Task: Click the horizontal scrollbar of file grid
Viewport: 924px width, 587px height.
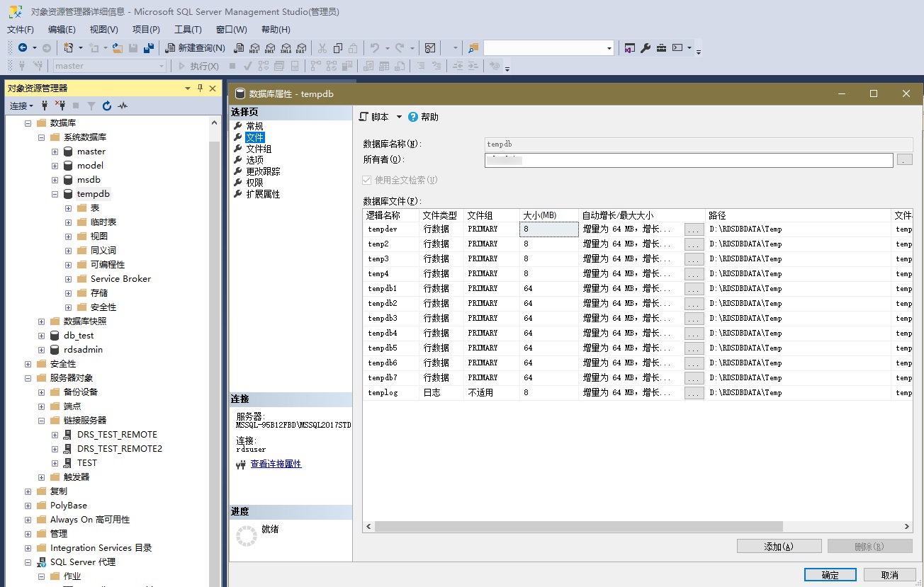Action: tap(578, 527)
